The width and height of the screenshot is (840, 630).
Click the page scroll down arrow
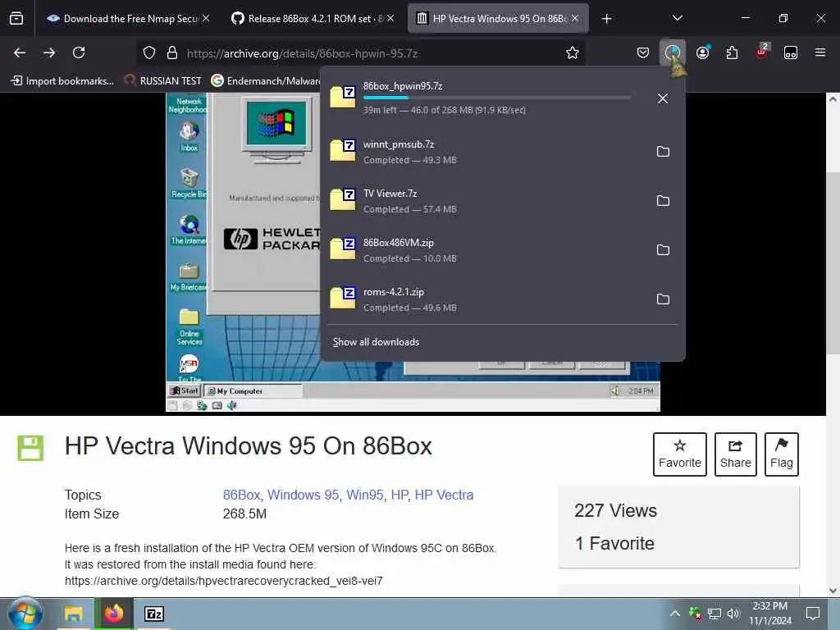(833, 591)
